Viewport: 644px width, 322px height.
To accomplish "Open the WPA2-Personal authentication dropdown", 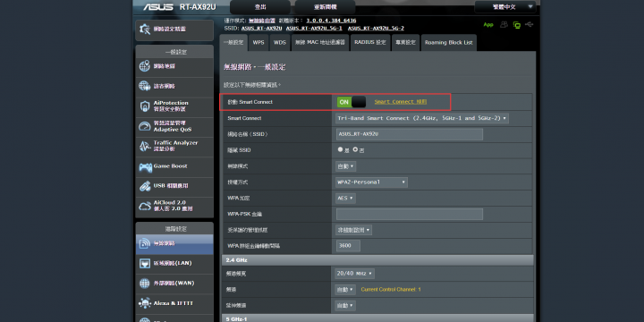I will tap(372, 182).
